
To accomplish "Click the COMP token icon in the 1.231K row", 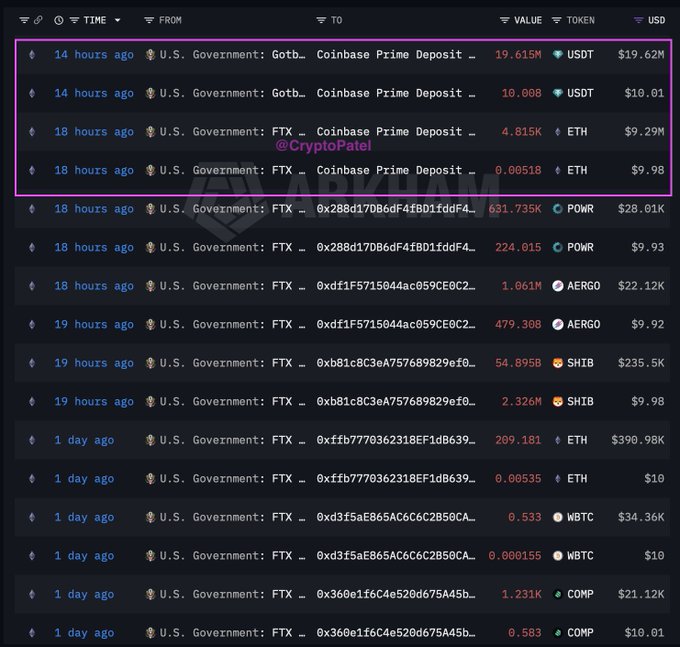I will pyautogui.click(x=558, y=595).
